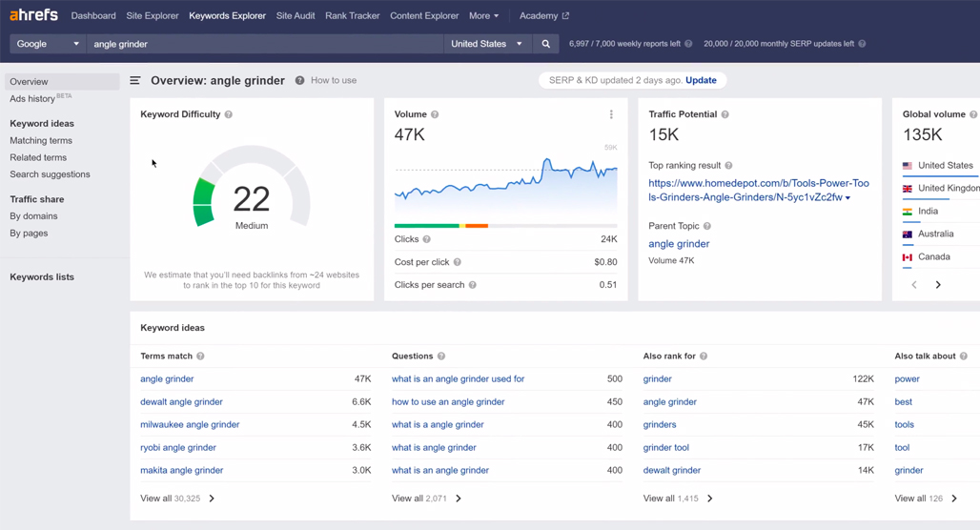
Task: Click the Update SERP link
Action: pos(702,80)
